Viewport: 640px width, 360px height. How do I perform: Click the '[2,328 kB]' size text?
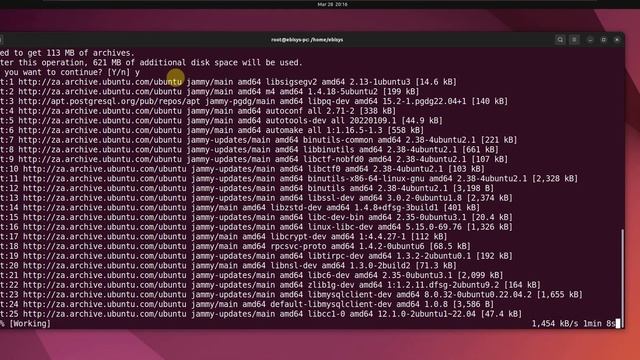click(555, 178)
